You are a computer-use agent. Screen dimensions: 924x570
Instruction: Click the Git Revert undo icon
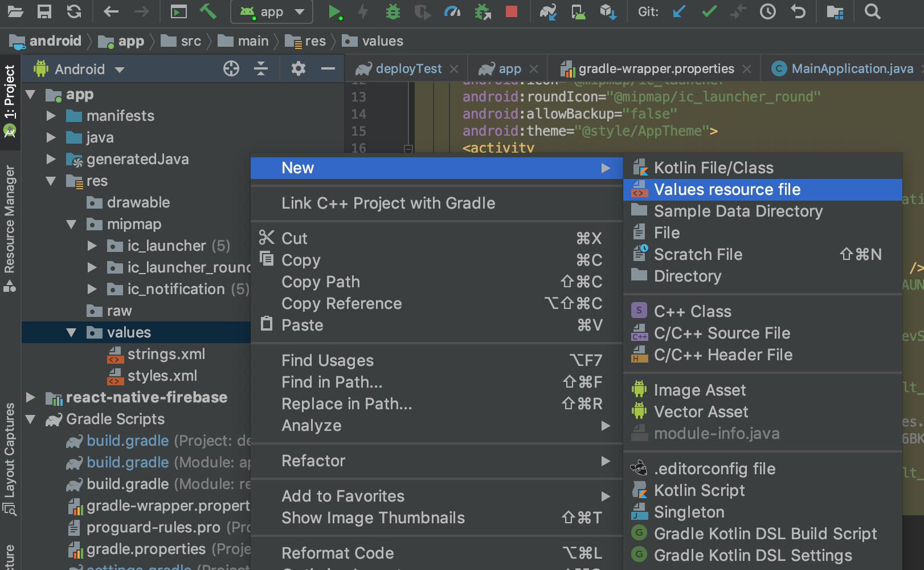coord(799,11)
